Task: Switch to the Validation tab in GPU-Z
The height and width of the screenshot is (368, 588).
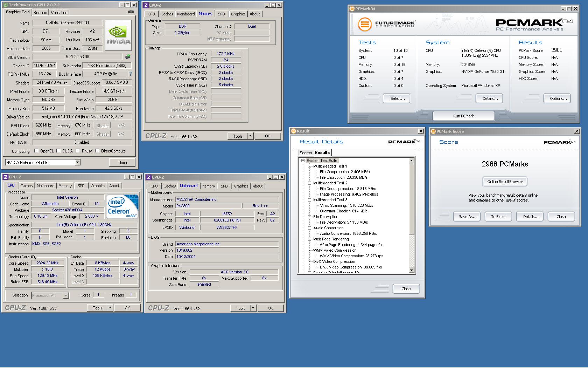Action: coord(59,12)
